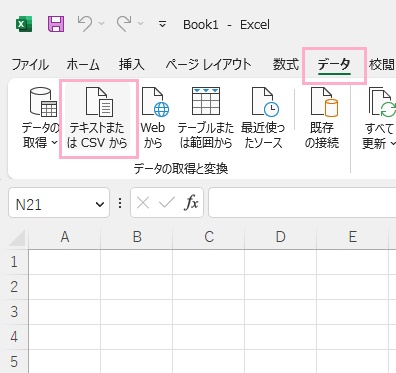396x373 pixels.
Task: Select all cells via corner triangle
Action: pos(17,237)
